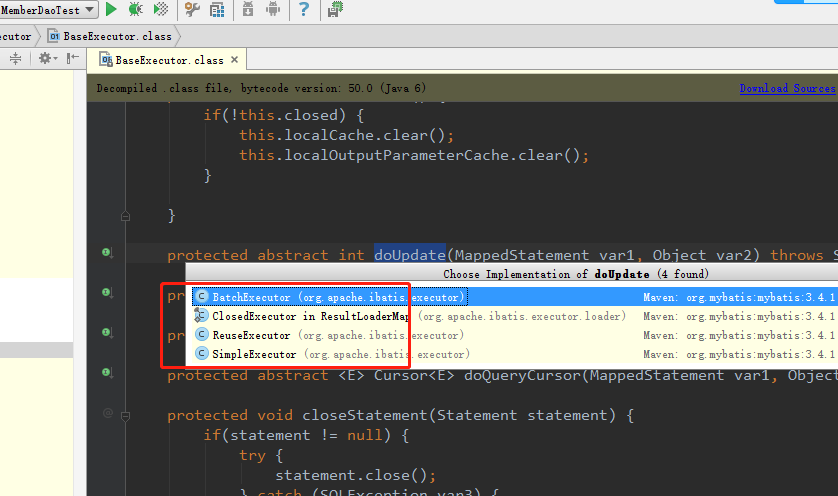
Task: Click the Android SDK Manager download icon
Action: tap(248, 9)
